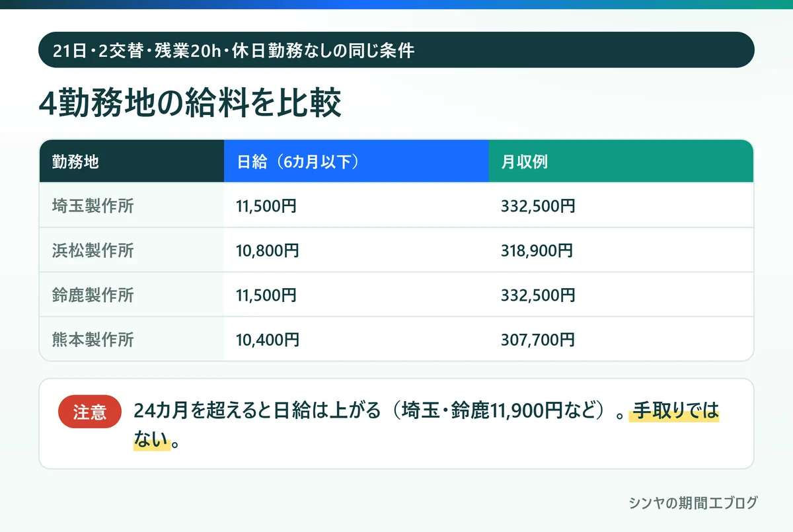This screenshot has height=532, width=793.
Task: Click the 11,500円 daily wage in the 鈴鹿製作所 row
Action: click(x=266, y=295)
